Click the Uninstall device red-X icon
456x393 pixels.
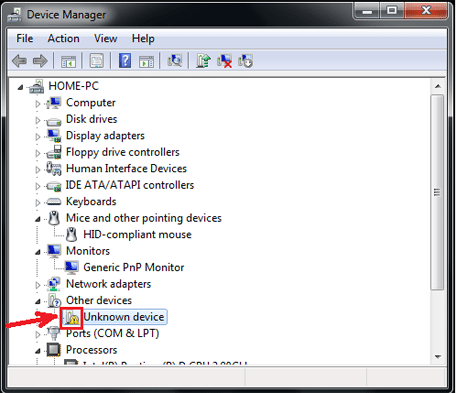click(x=224, y=61)
